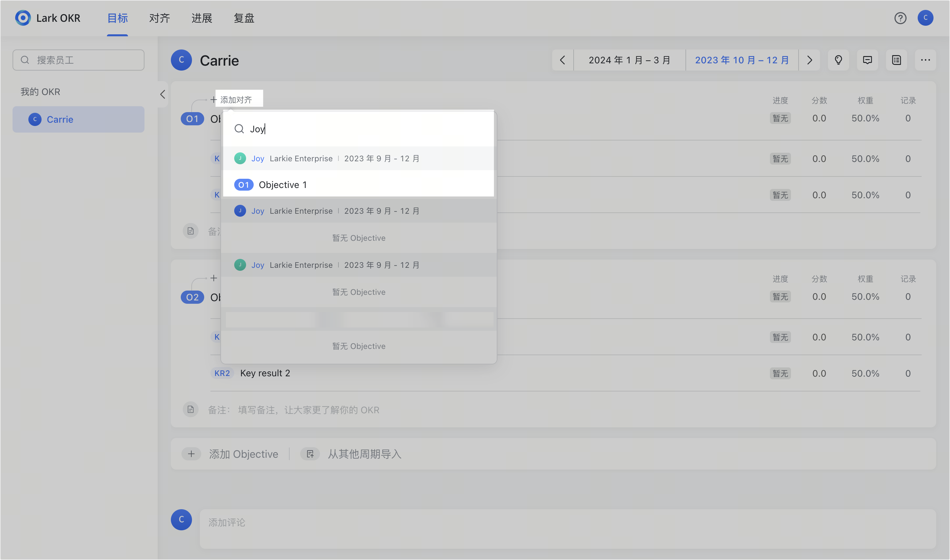This screenshot has width=950, height=560.
Task: Select the 2024 年 1 月 – 3 月 period
Action: coord(629,60)
